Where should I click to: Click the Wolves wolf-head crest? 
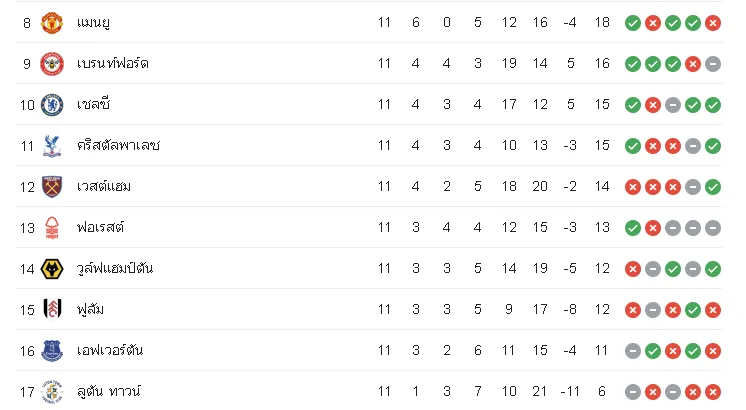52,269
